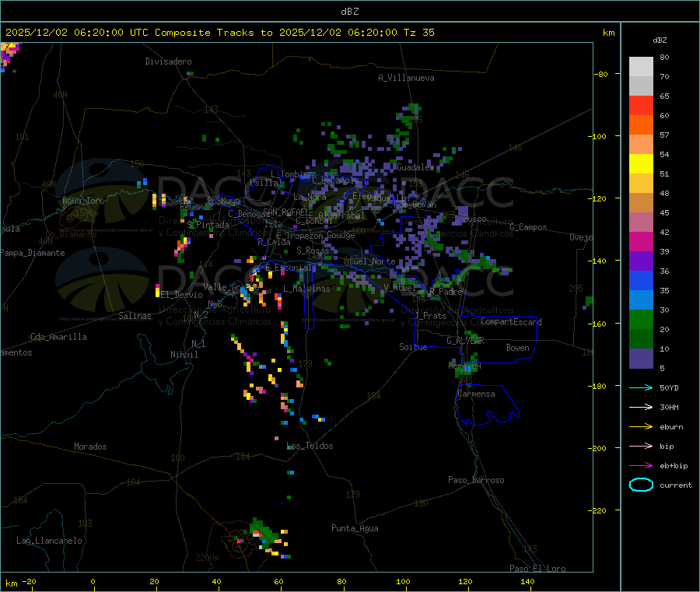Click the 'Pampa_Diamante' map label
Image resolution: width=700 pixels, height=592 pixels.
(33, 253)
